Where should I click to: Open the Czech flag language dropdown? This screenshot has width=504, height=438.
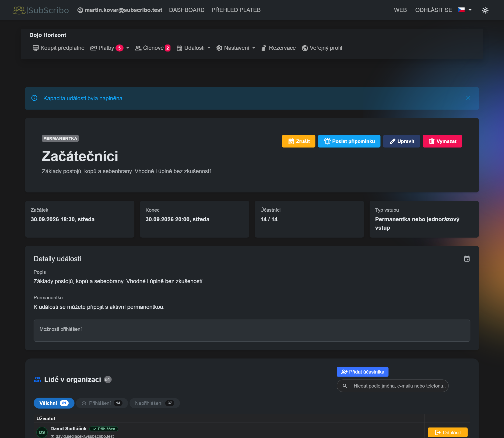[x=465, y=10]
